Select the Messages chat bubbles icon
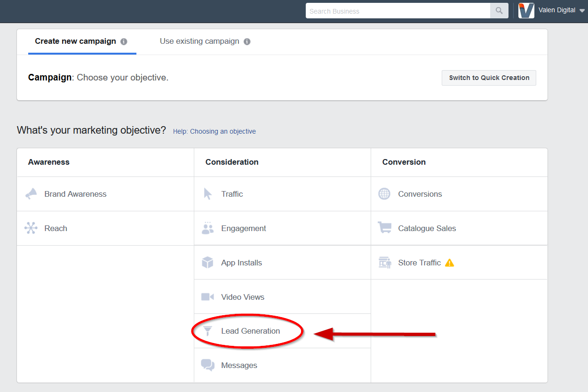Viewport: 588px width, 392px height. [x=208, y=365]
